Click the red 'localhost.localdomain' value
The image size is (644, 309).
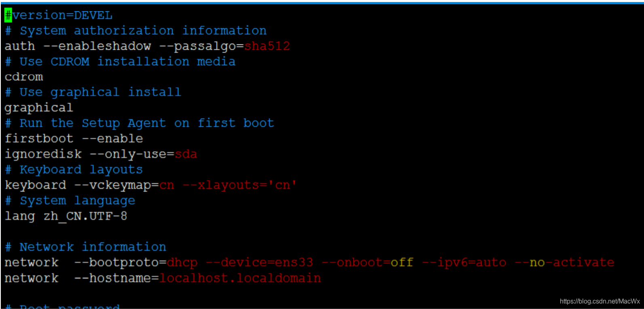(x=240, y=278)
